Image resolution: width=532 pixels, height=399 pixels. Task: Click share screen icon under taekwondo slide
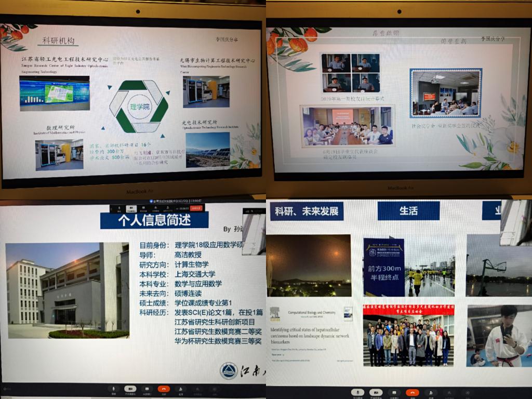(394, 392)
